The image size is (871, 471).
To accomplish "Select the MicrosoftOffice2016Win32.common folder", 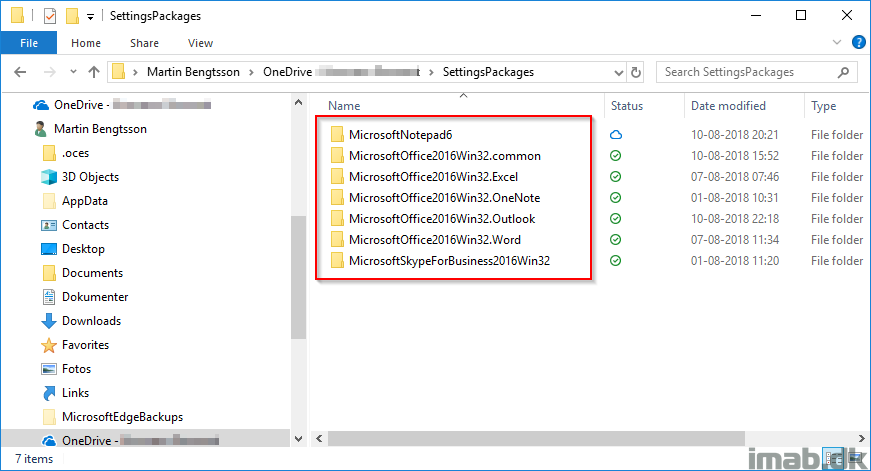I will click(x=445, y=156).
